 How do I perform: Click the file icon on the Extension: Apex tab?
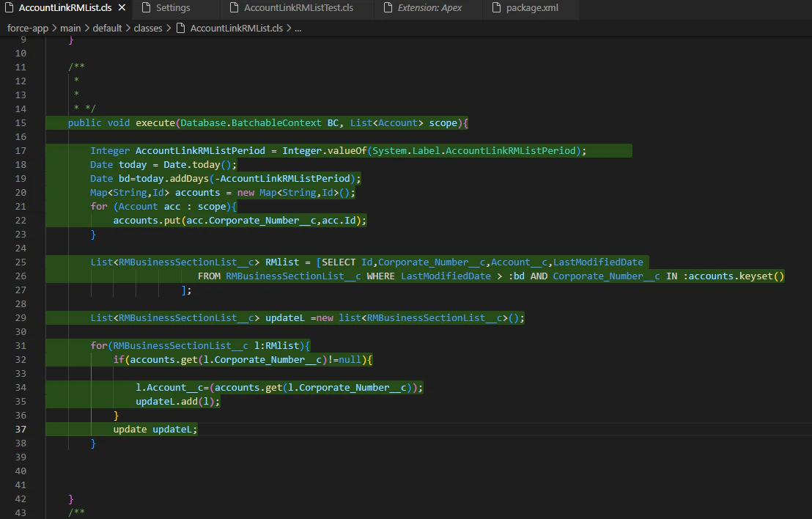[388, 8]
